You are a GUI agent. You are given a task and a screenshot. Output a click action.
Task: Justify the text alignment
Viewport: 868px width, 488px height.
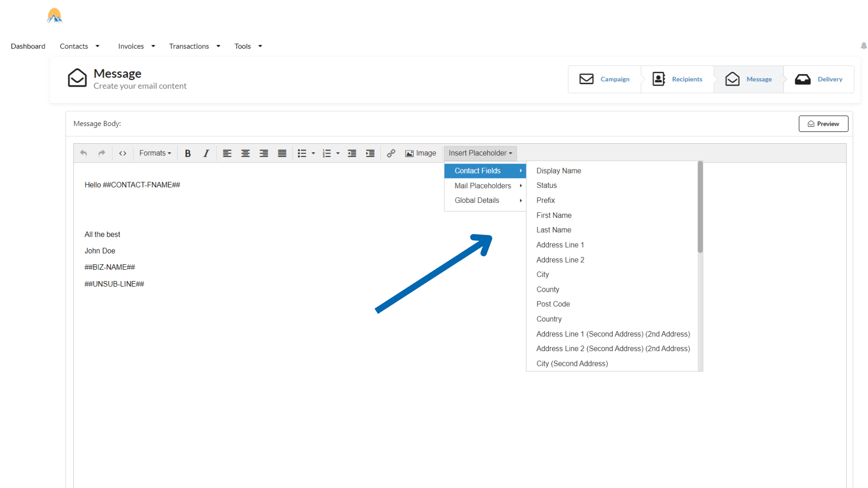(282, 153)
